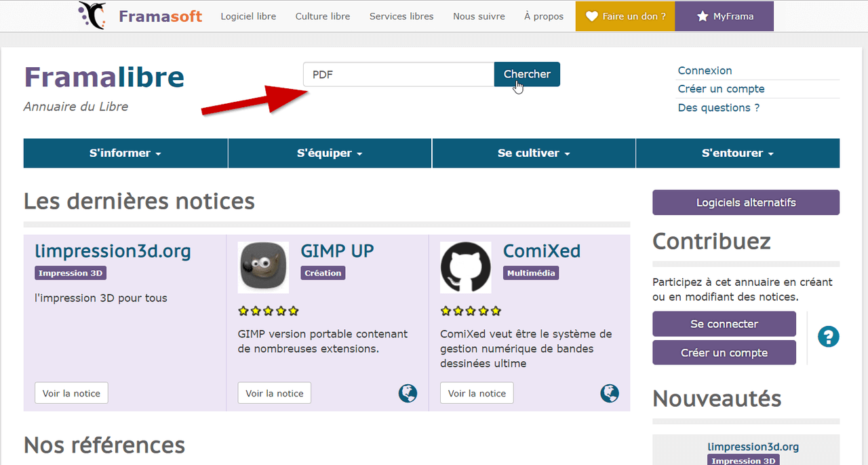Click the Créer un compte top link
Image resolution: width=868 pixels, height=465 pixels.
[721, 89]
